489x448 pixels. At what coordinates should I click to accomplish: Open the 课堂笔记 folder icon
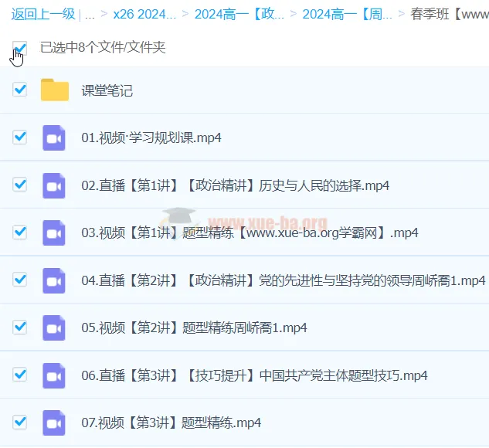click(x=55, y=90)
